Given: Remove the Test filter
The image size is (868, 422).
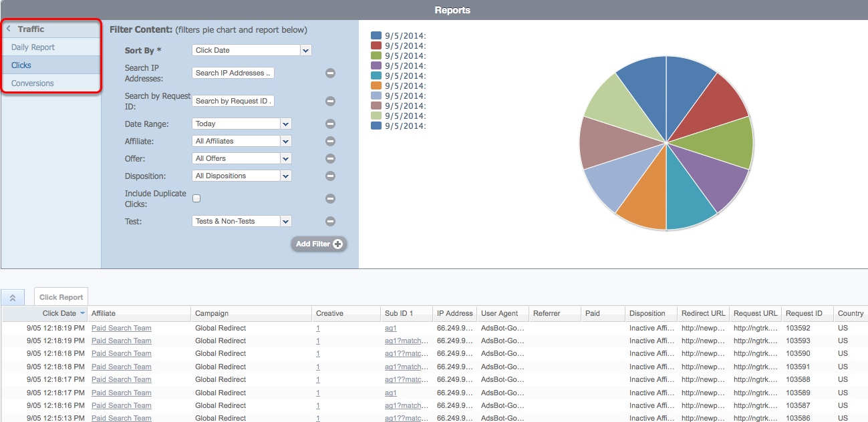Looking at the screenshot, I should [330, 221].
